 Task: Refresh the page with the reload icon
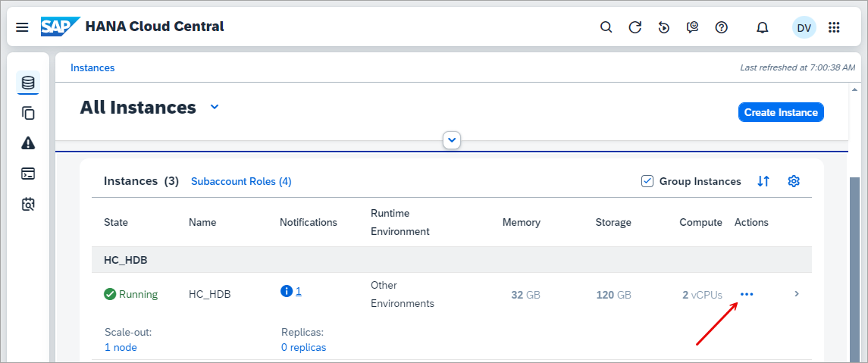[635, 27]
